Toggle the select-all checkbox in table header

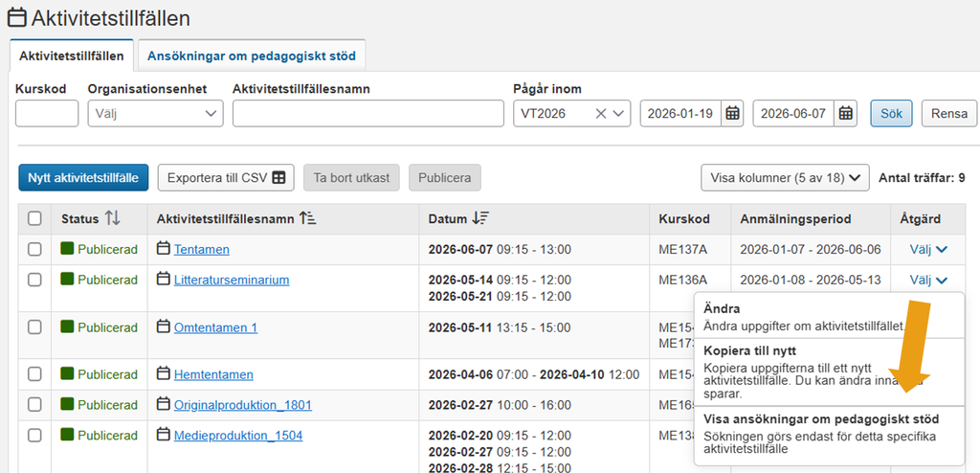[x=35, y=218]
